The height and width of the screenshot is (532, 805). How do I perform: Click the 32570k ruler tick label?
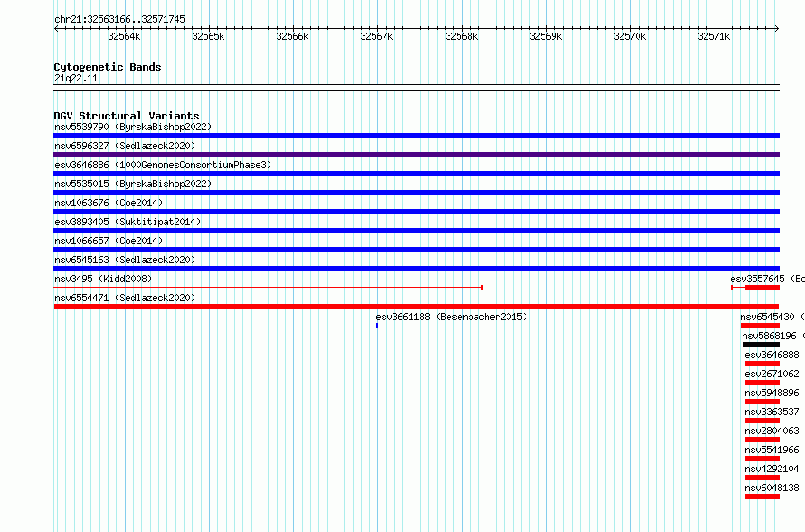click(630, 36)
